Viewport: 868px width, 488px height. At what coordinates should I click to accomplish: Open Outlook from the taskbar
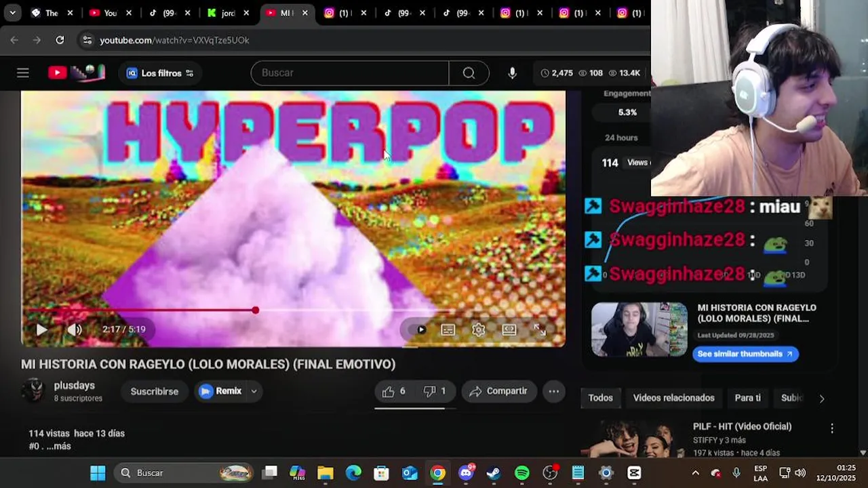[x=410, y=472]
